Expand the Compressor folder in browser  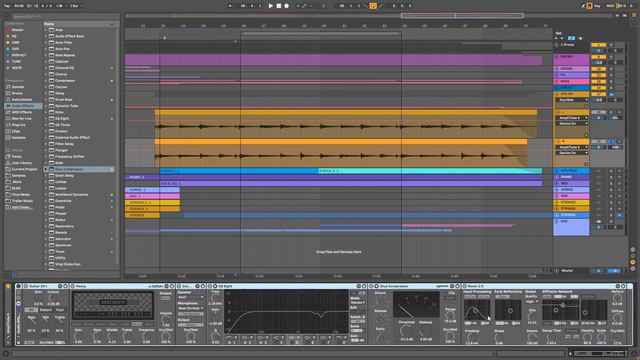(x=46, y=80)
